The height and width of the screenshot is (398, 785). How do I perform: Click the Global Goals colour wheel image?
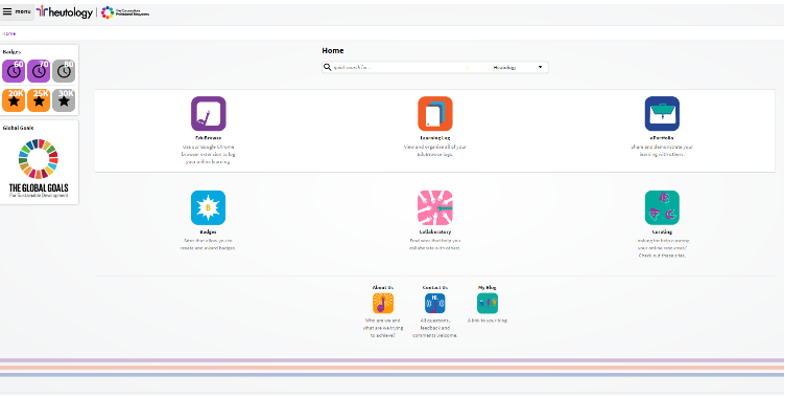pyautogui.click(x=39, y=159)
